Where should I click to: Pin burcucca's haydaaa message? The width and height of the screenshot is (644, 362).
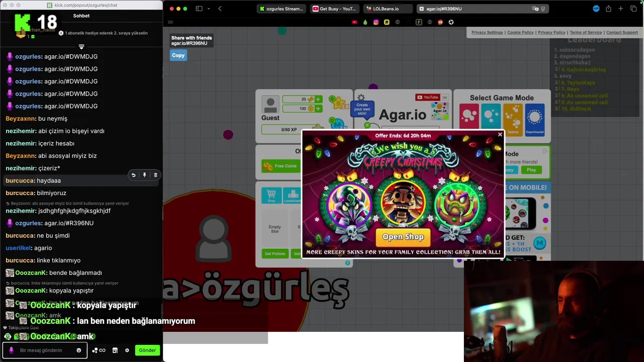click(x=144, y=175)
